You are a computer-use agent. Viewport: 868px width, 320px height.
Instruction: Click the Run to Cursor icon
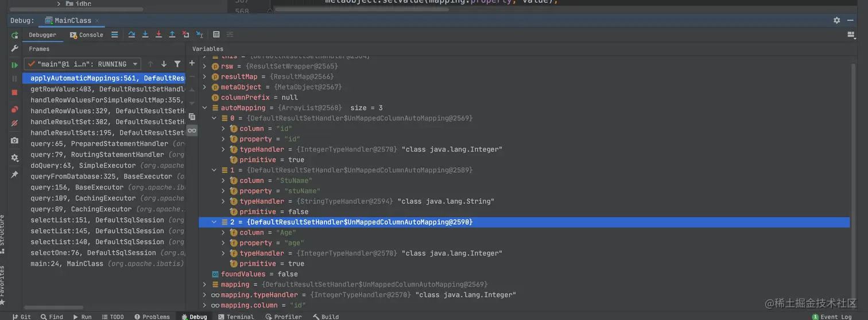199,34
